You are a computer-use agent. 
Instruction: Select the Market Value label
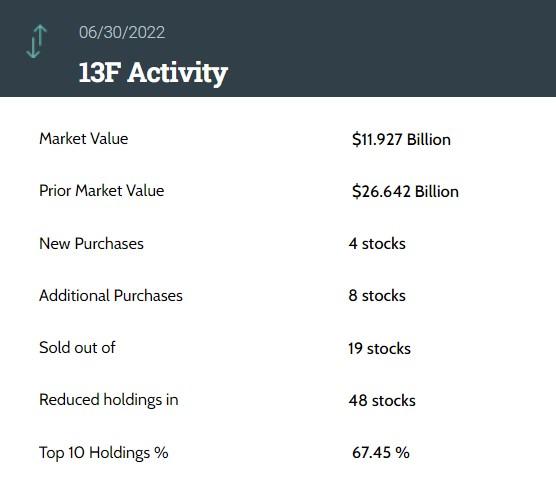pos(84,139)
